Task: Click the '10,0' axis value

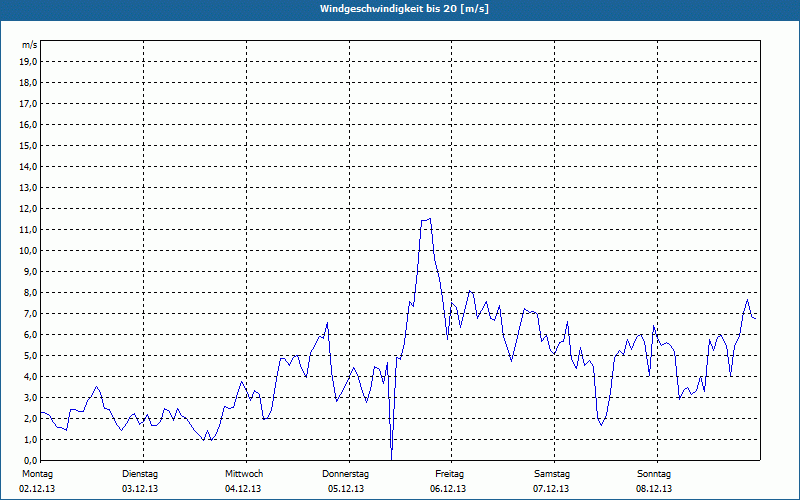Action: coord(29,251)
